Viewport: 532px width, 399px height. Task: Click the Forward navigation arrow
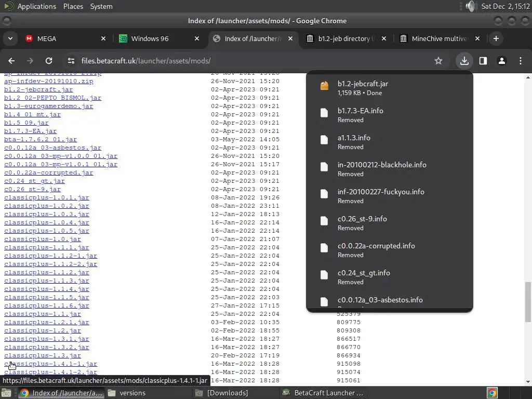pos(30,61)
